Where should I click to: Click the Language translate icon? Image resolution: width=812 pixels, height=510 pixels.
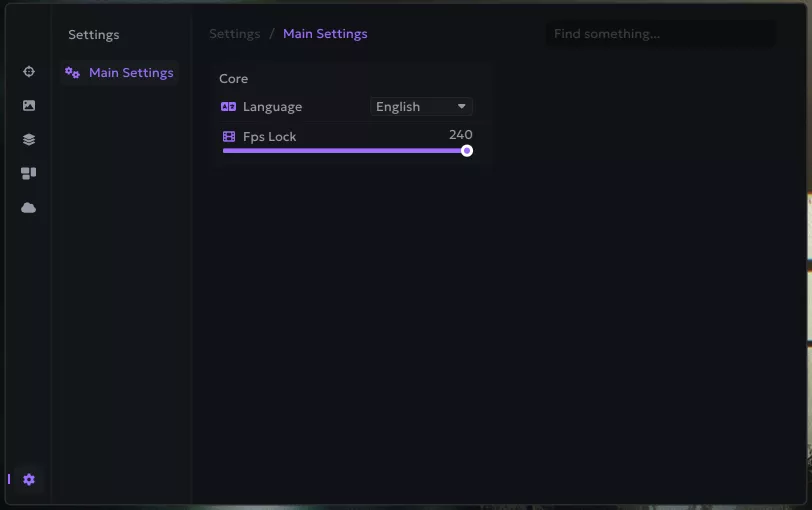[229, 107]
